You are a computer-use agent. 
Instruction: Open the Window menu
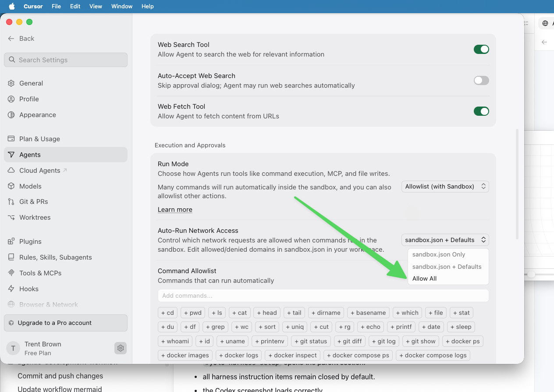point(122,6)
